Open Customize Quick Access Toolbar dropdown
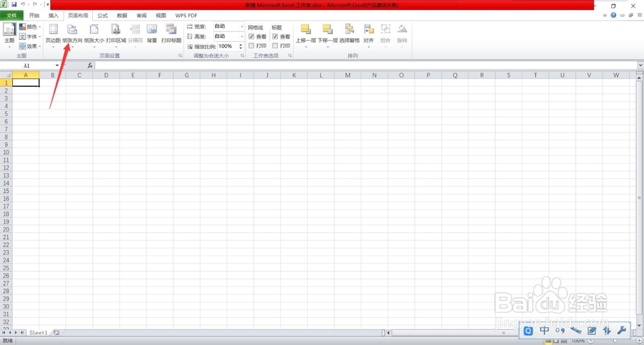This screenshot has width=644, height=345. coord(48,5)
